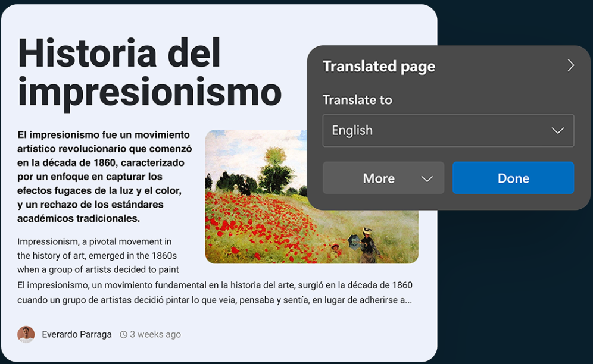Click the chevron on the English selector
This screenshot has width=593, height=364.
[x=558, y=130]
